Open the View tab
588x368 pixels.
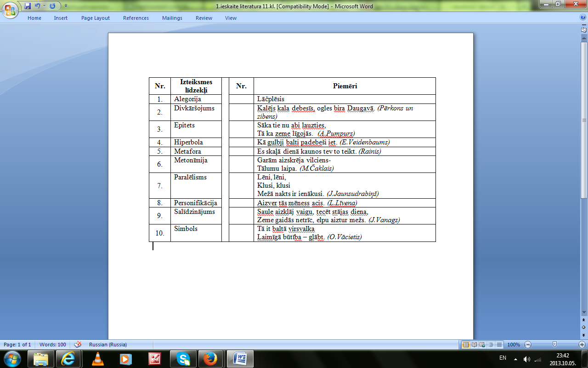coord(231,18)
